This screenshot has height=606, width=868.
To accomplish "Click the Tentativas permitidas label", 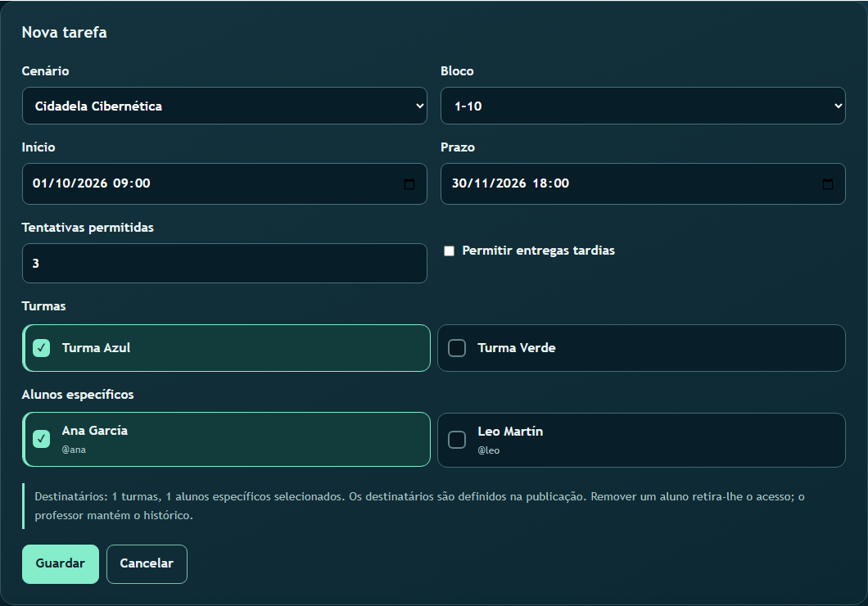I will coord(88,228).
